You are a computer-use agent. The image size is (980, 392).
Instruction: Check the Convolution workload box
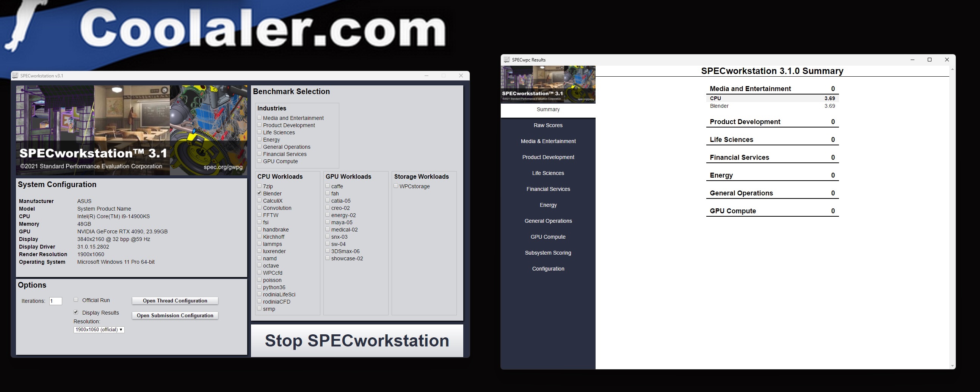pos(259,208)
